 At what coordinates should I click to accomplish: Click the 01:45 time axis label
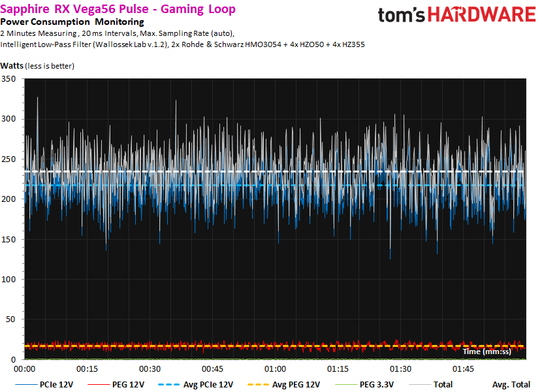coord(463,369)
